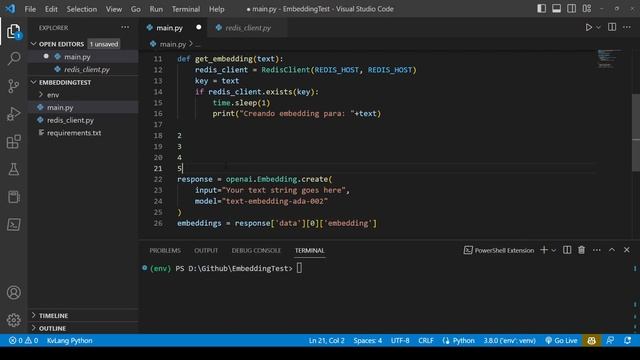640x360 pixels.
Task: Change UTF-8 file encoding
Action: [x=400, y=340]
